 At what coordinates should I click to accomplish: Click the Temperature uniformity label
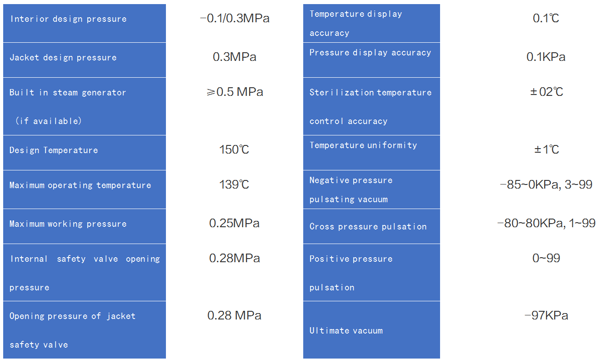[x=363, y=145]
